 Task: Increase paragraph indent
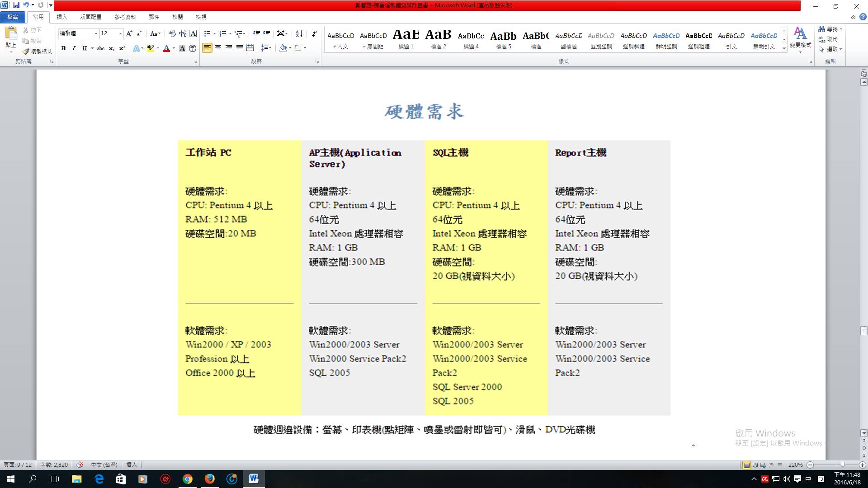click(x=267, y=33)
